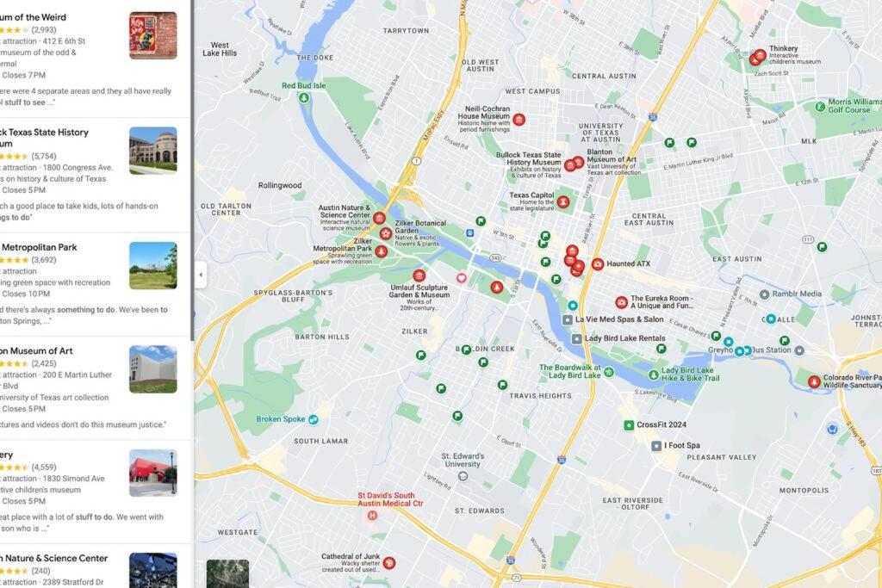Click the Cathedral of Junk pin
The image size is (882, 588).
pos(388,563)
